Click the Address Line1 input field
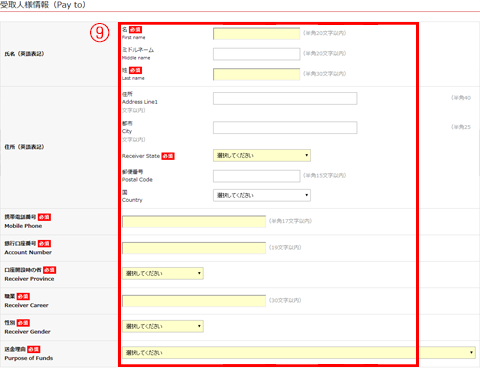Viewport: 480px width, 387px height. pyautogui.click(x=285, y=98)
